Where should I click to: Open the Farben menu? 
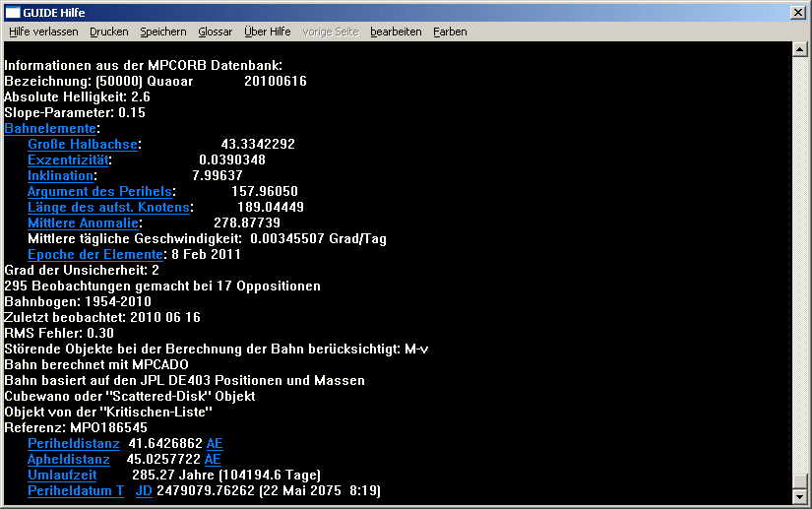point(450,32)
